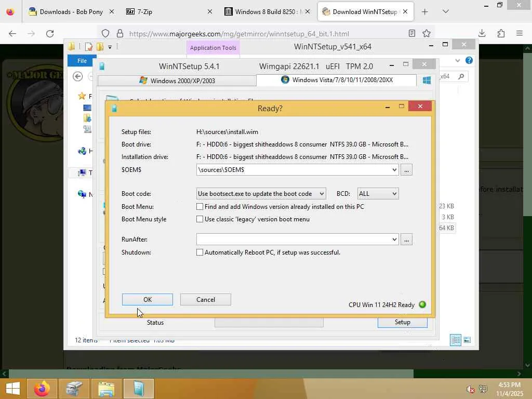Expand the Explorer ribbon chevron
This screenshot has width=532, height=399.
coord(457,61)
